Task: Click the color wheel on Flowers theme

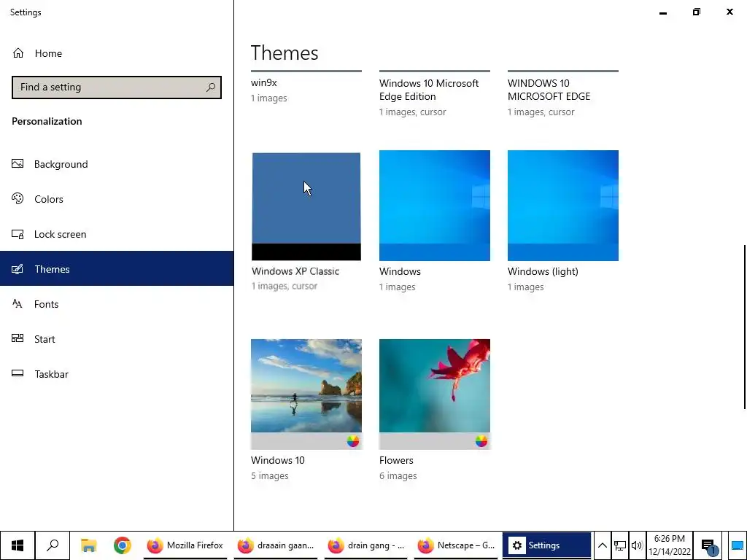Action: (x=481, y=441)
